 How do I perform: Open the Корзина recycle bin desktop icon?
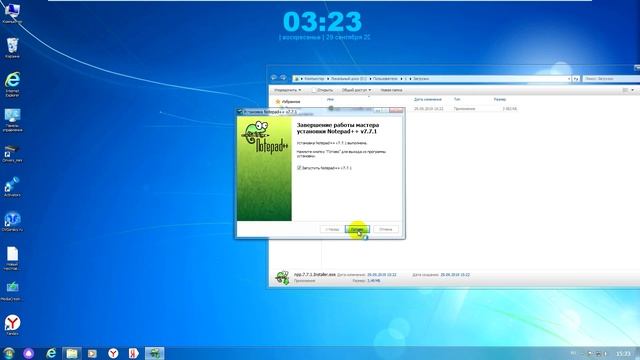pyautogui.click(x=12, y=48)
